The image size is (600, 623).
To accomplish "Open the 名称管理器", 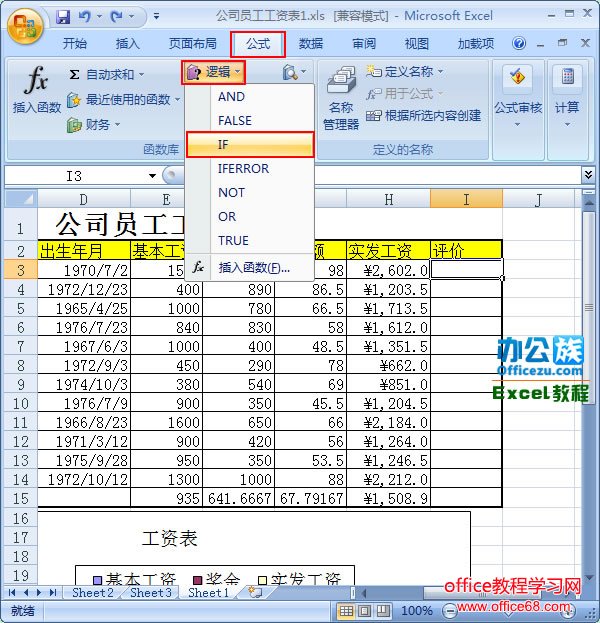I will coord(341,99).
